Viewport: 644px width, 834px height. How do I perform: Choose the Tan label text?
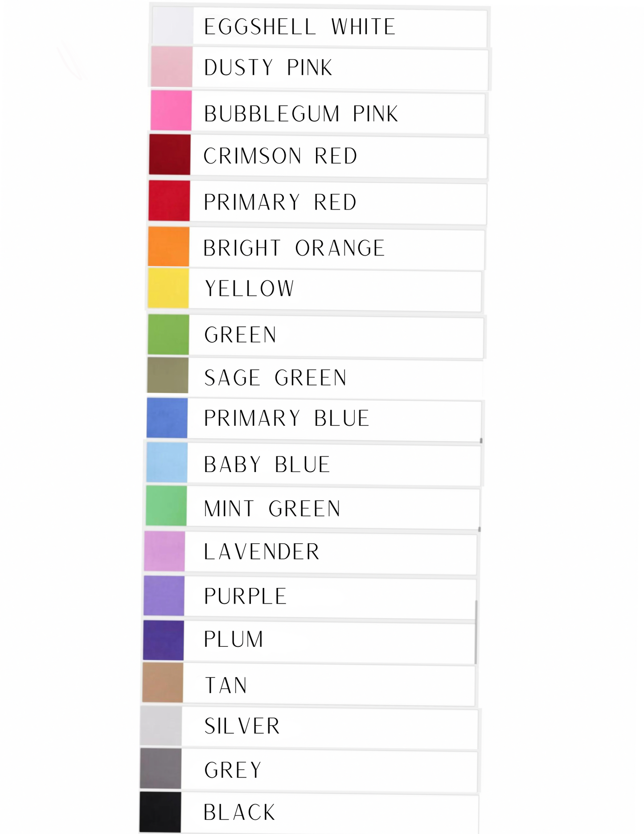226,685
